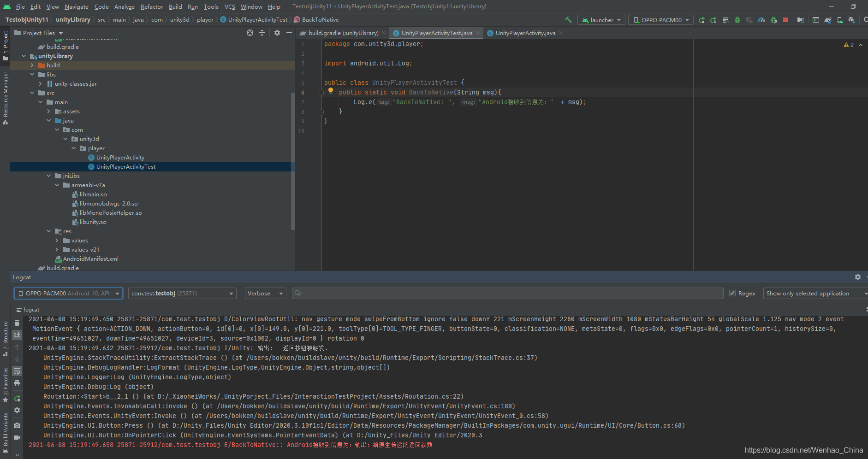Expand the assets folder node

pos(48,111)
